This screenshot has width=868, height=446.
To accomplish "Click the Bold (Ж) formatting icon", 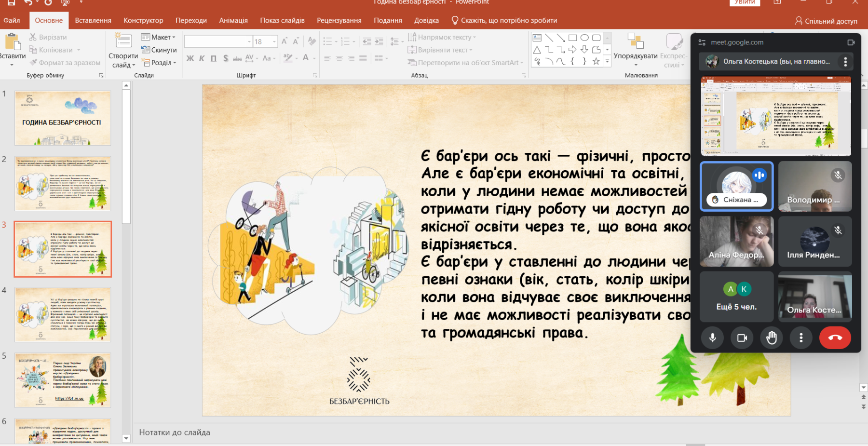I will (190, 58).
